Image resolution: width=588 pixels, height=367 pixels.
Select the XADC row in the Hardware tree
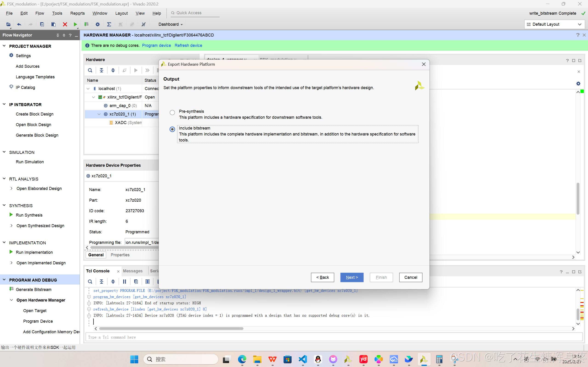122,123
